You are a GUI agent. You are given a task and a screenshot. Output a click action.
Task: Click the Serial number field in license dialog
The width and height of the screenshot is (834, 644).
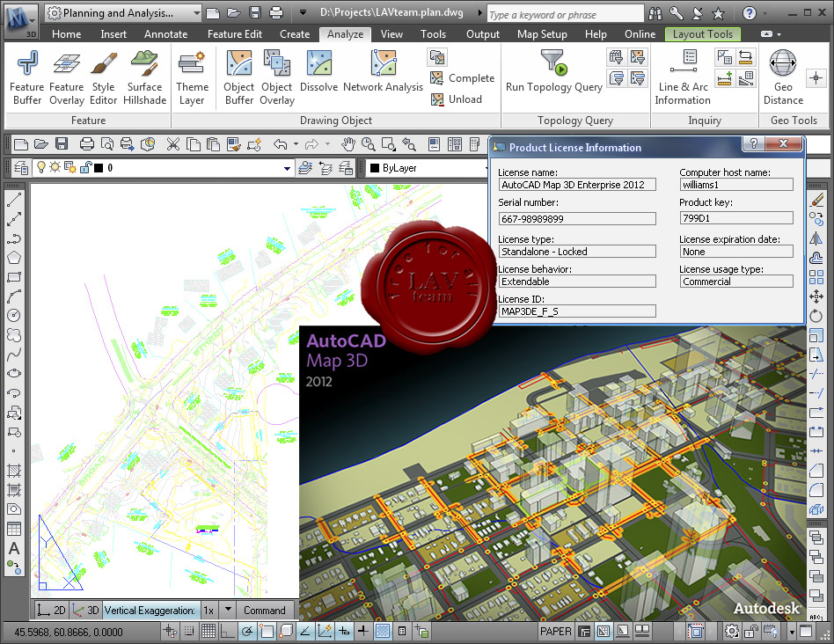(x=577, y=218)
